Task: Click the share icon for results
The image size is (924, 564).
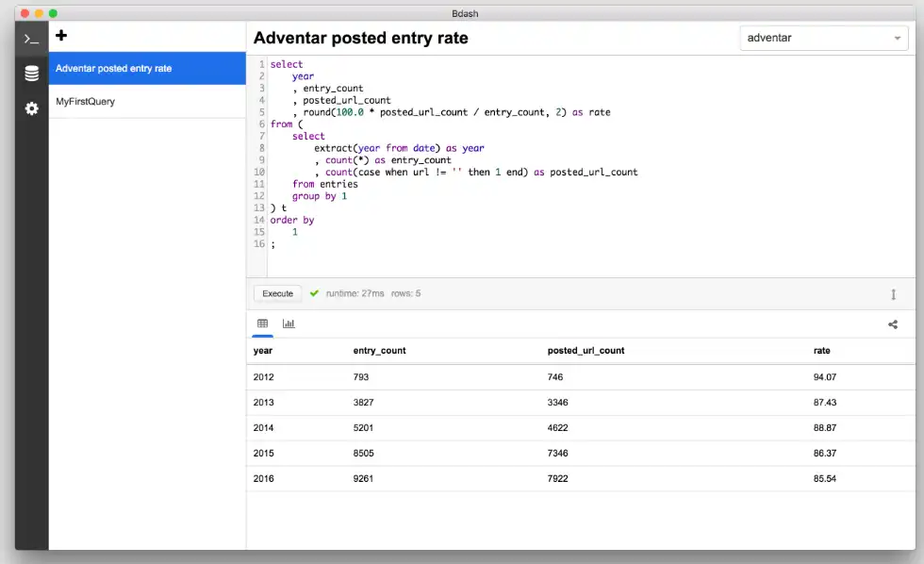Action: coord(893,324)
